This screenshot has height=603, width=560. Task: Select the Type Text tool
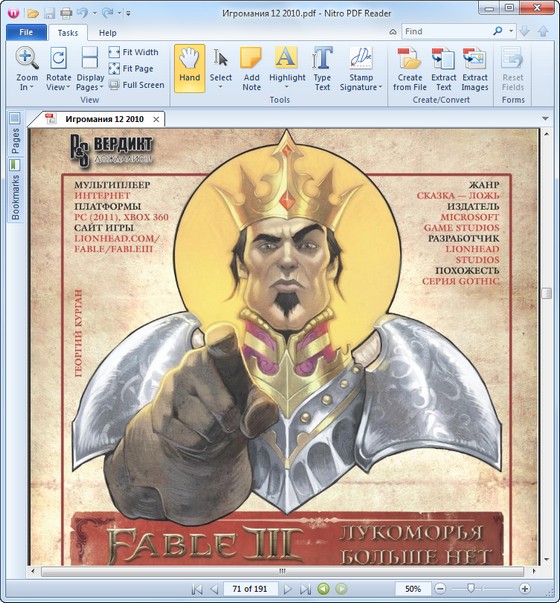tap(322, 69)
